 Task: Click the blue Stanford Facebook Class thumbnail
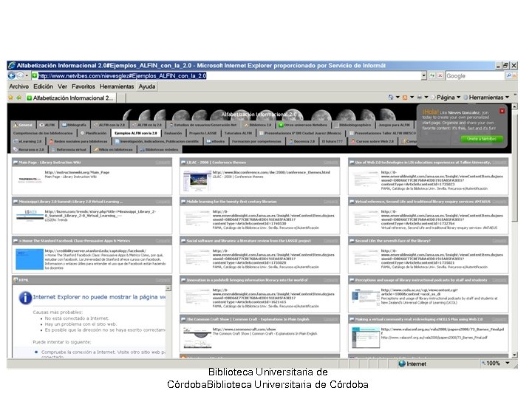tap(30, 259)
